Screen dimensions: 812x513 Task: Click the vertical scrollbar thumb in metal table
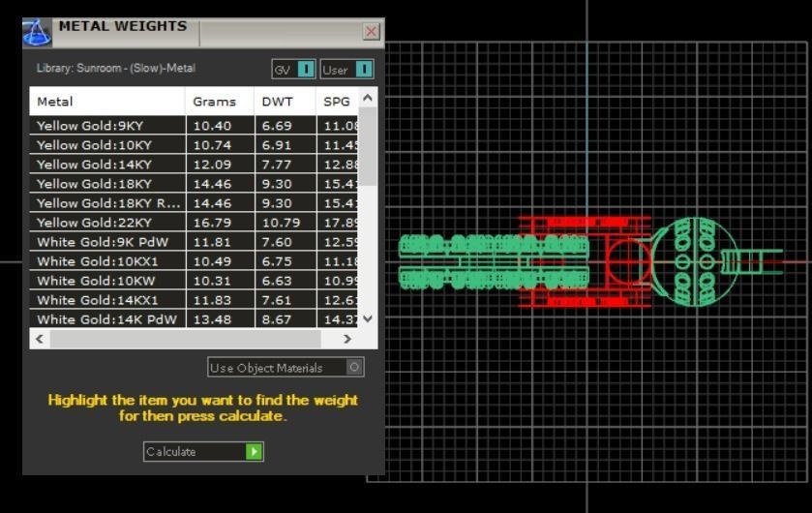(368, 146)
